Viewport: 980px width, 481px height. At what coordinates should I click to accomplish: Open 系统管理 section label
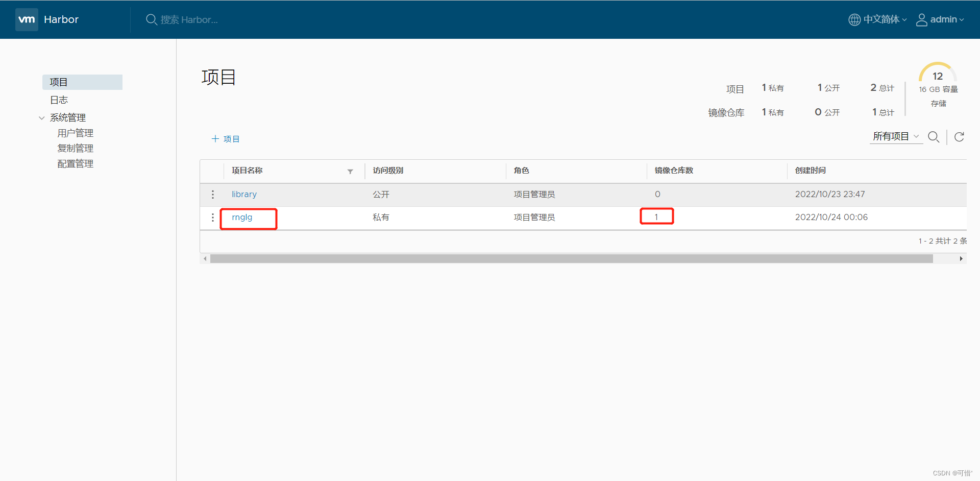point(68,117)
